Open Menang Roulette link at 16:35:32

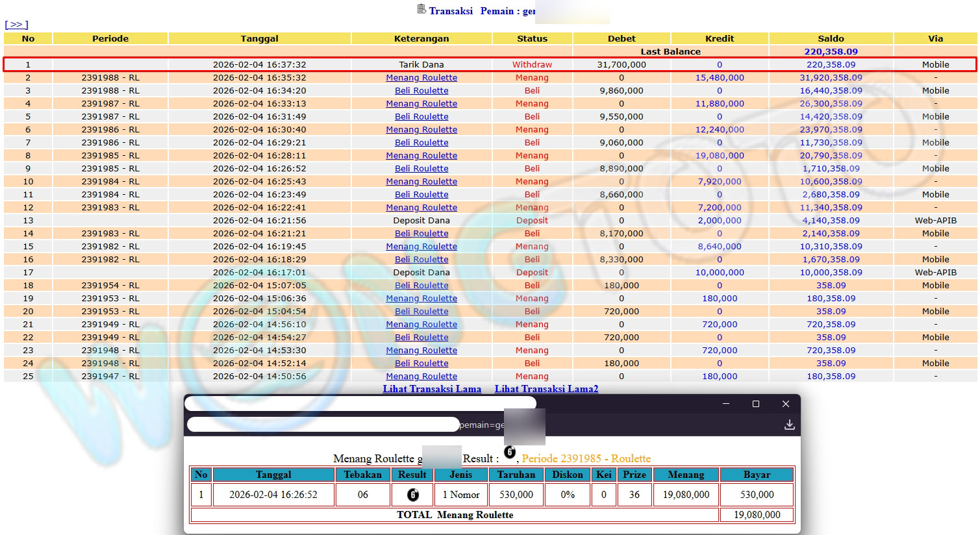(x=421, y=78)
